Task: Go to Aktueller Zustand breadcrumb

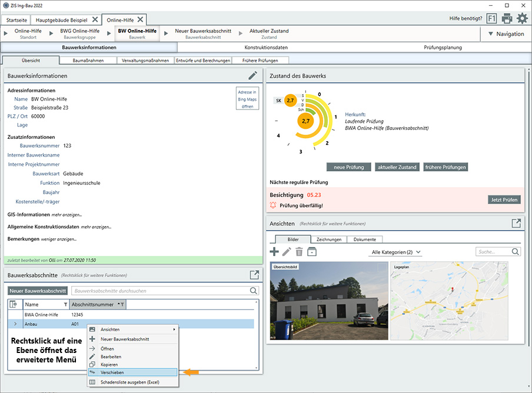Action: (269, 34)
